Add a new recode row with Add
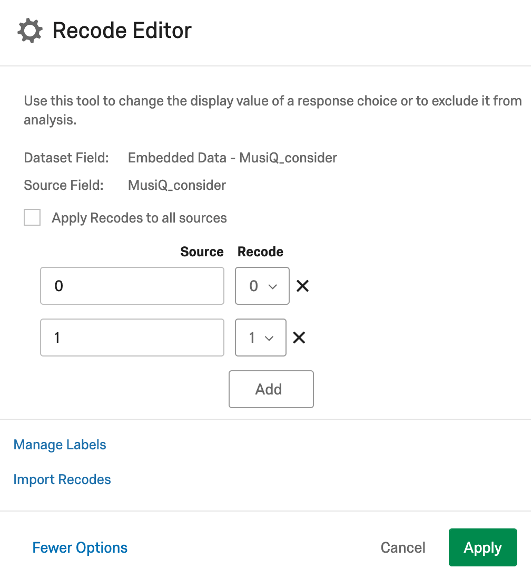The image size is (531, 577). coord(271,389)
